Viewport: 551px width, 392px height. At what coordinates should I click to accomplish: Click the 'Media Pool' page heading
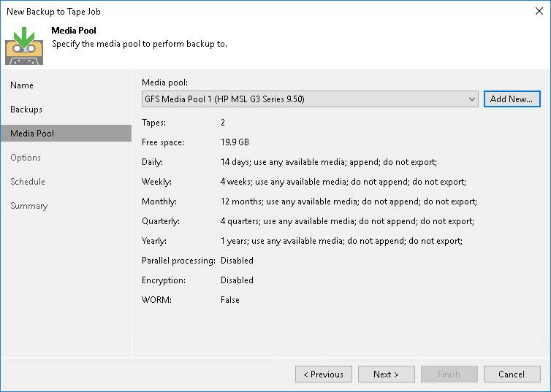pyautogui.click(x=74, y=31)
